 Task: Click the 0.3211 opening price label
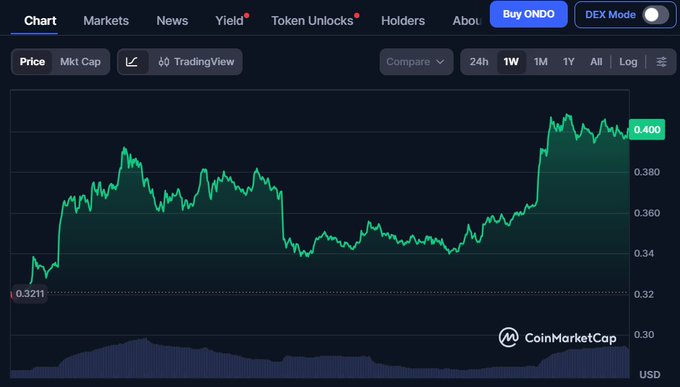click(x=29, y=294)
